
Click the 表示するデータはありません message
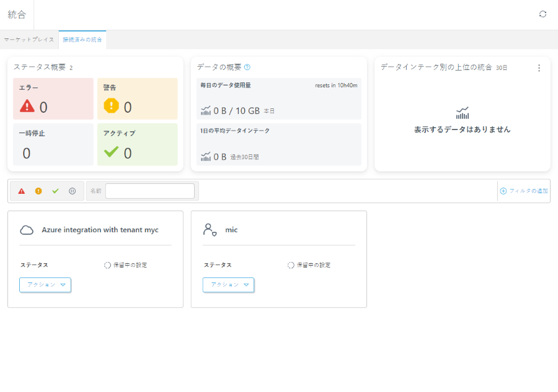point(462,129)
